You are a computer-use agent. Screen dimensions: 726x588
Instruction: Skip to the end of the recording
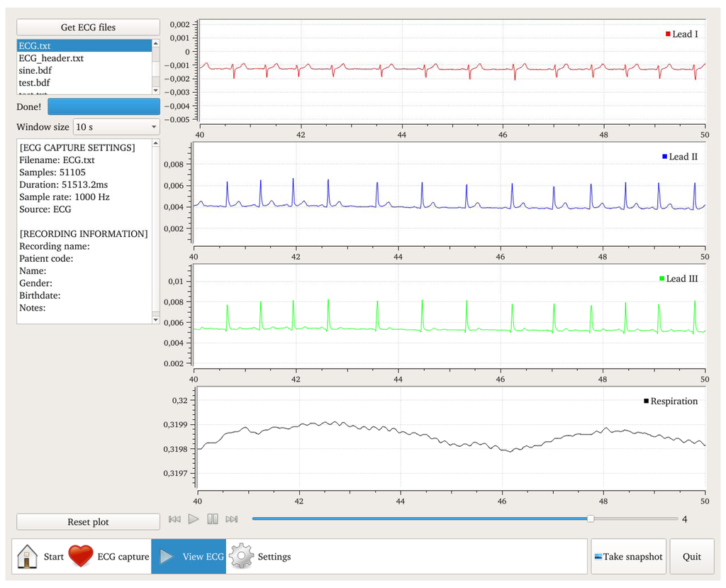click(x=231, y=519)
